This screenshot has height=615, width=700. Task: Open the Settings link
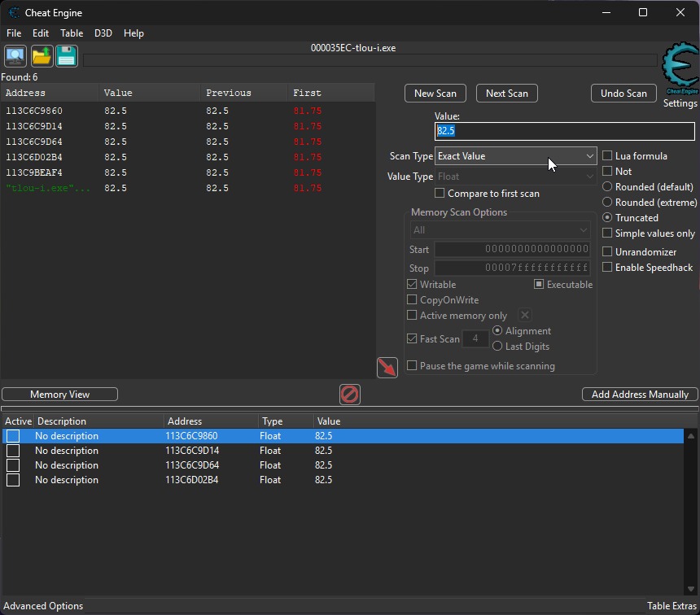pos(680,103)
